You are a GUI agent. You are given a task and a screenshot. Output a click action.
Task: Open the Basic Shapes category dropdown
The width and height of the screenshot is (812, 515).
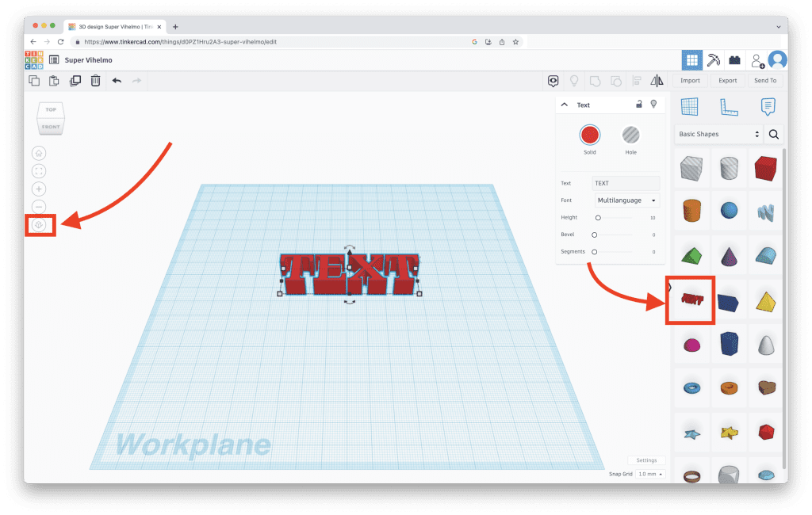pyautogui.click(x=718, y=135)
